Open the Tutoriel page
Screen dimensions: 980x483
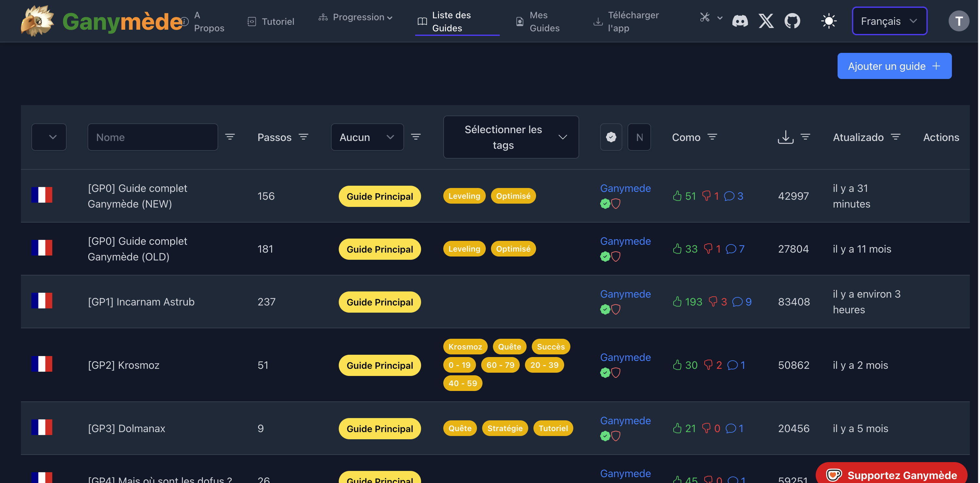(271, 21)
